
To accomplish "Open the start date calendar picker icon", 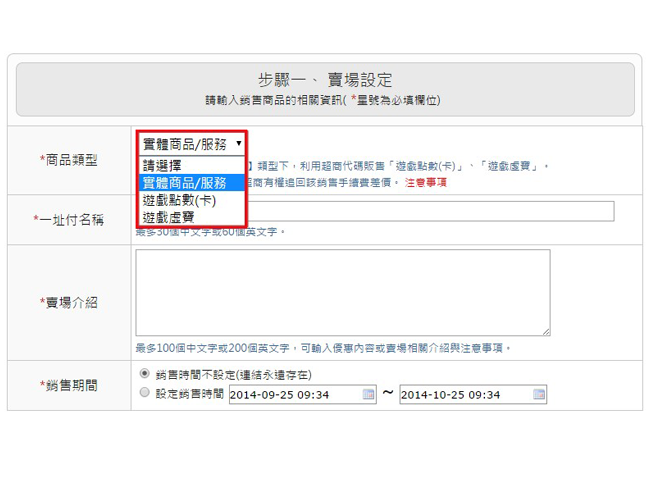I will pos(368,395).
